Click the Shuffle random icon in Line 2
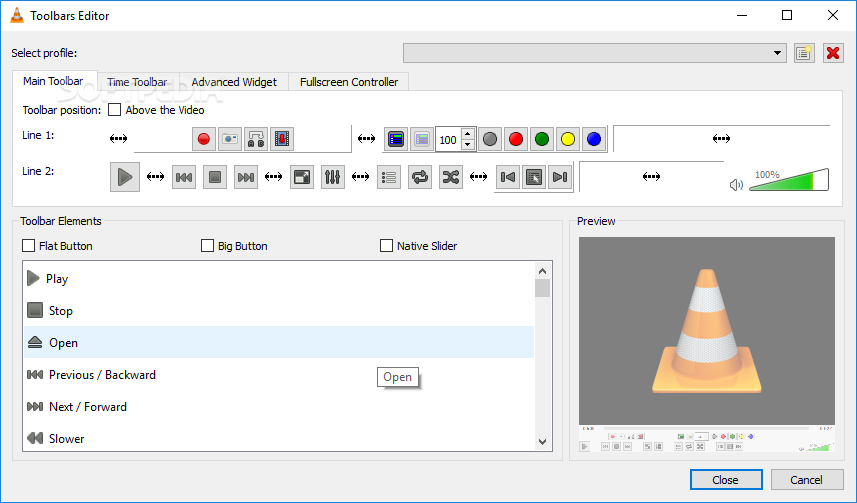 [451, 177]
